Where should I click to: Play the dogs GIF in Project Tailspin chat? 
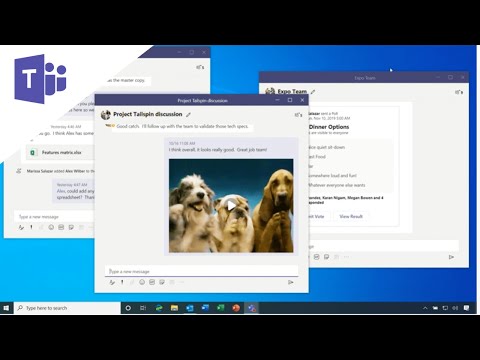point(231,205)
